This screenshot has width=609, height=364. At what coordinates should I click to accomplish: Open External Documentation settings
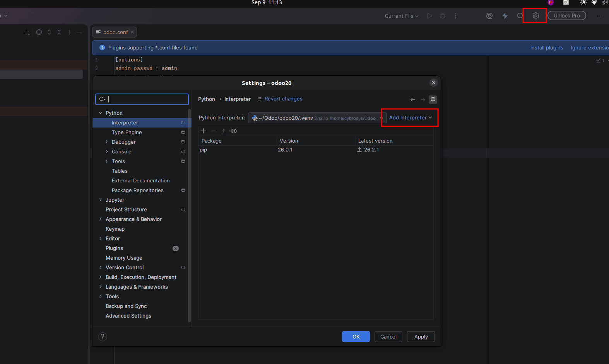click(141, 180)
